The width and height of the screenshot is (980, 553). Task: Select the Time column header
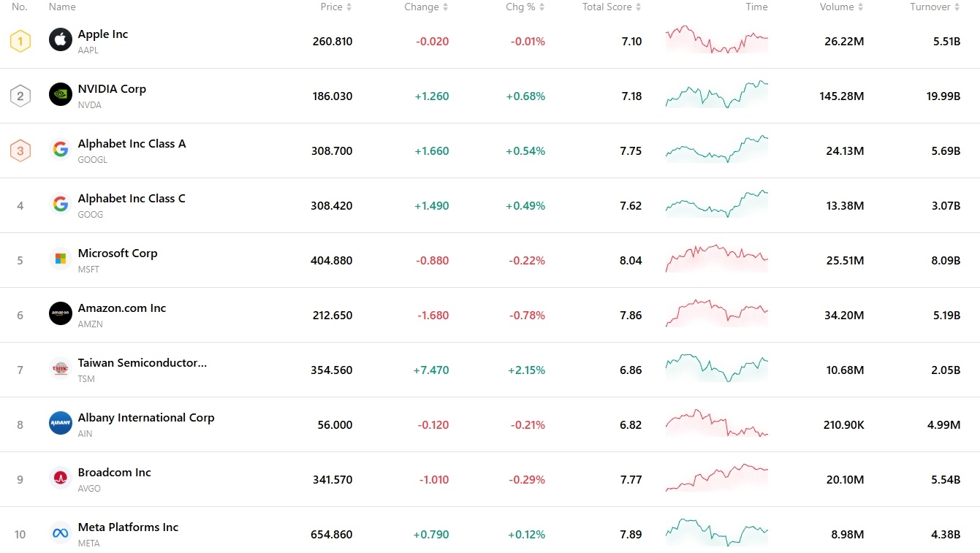click(756, 7)
